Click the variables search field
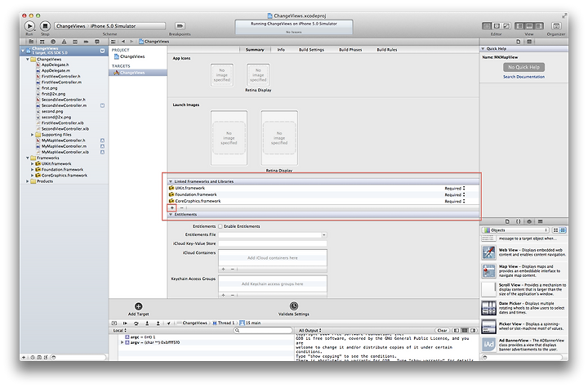Viewport: 588px width, 388px height. 263,330
